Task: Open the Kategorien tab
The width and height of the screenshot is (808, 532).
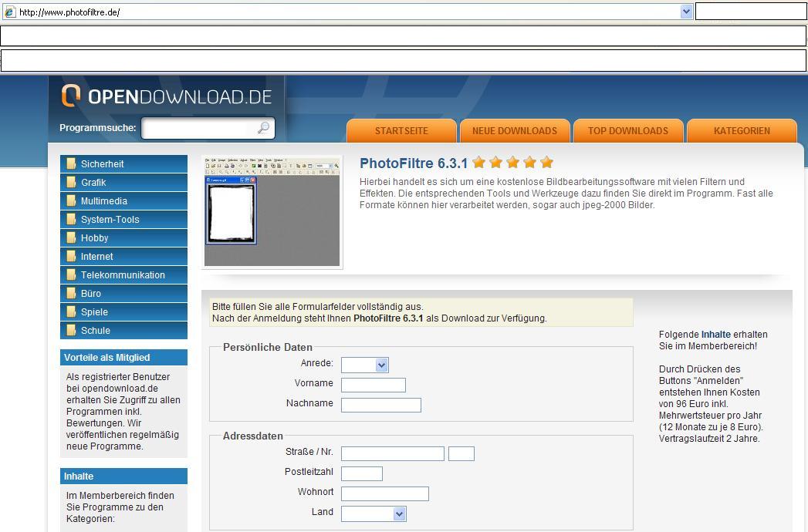Action: [742, 131]
